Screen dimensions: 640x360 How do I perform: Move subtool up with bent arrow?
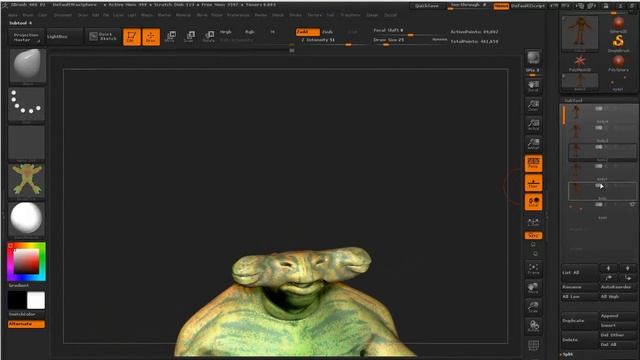608,278
